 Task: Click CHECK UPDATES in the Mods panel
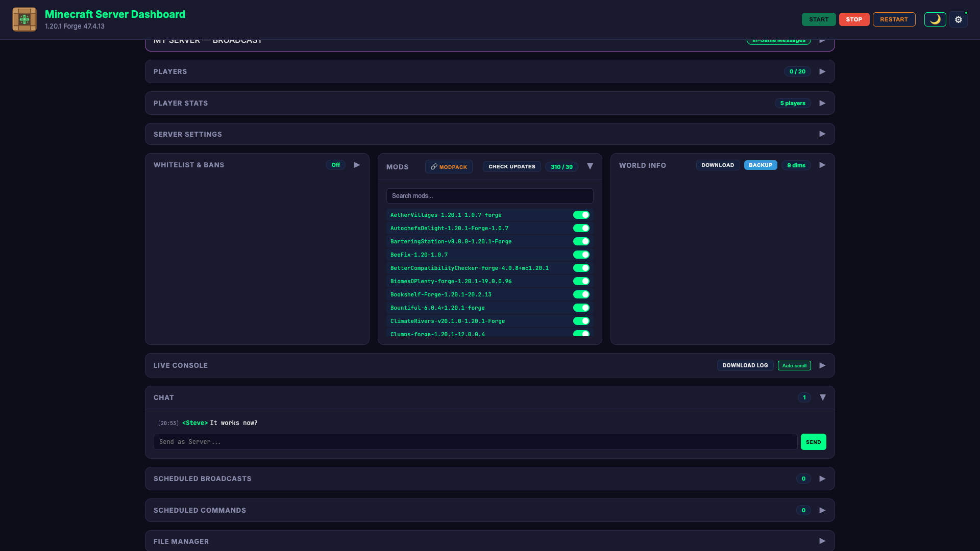pos(511,166)
